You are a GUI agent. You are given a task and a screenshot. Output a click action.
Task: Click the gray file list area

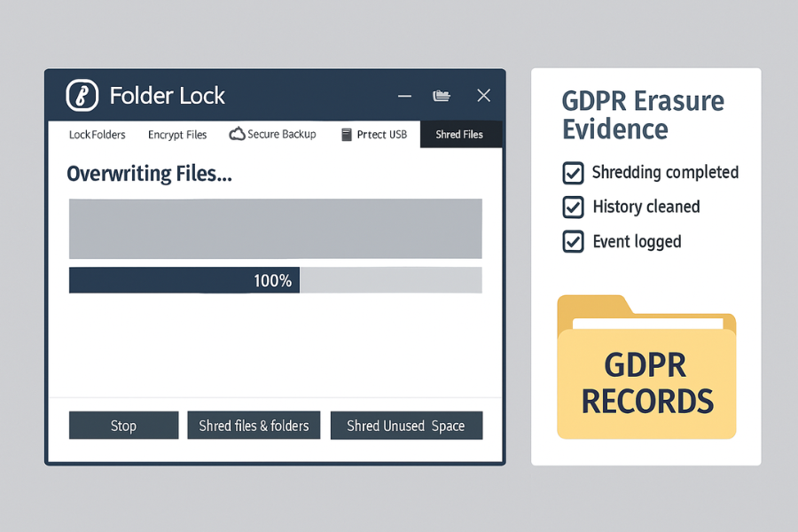(x=275, y=229)
